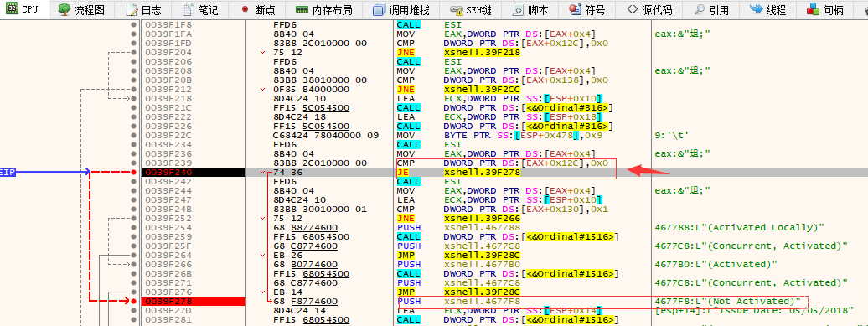Click the jump chevron beside opcode 75 12 at 0039F204
The image size is (868, 326).
point(262,53)
